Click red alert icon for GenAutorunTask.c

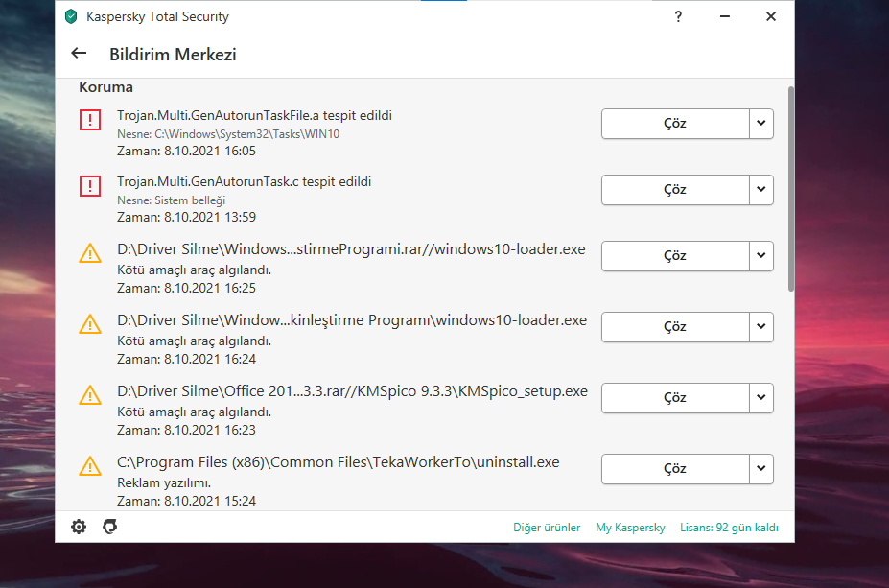coord(90,186)
